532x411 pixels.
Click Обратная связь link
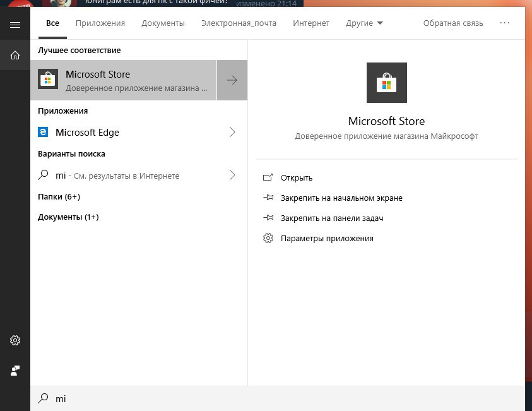(x=453, y=23)
